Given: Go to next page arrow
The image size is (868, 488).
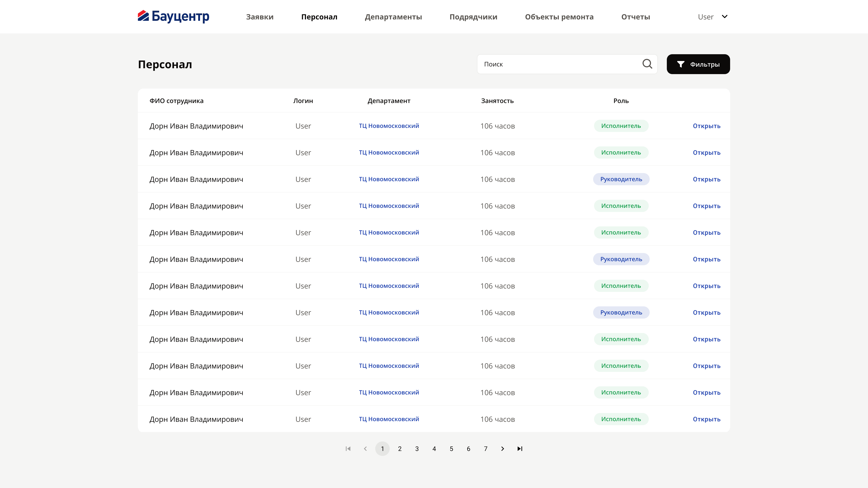Looking at the screenshot, I should (x=502, y=449).
